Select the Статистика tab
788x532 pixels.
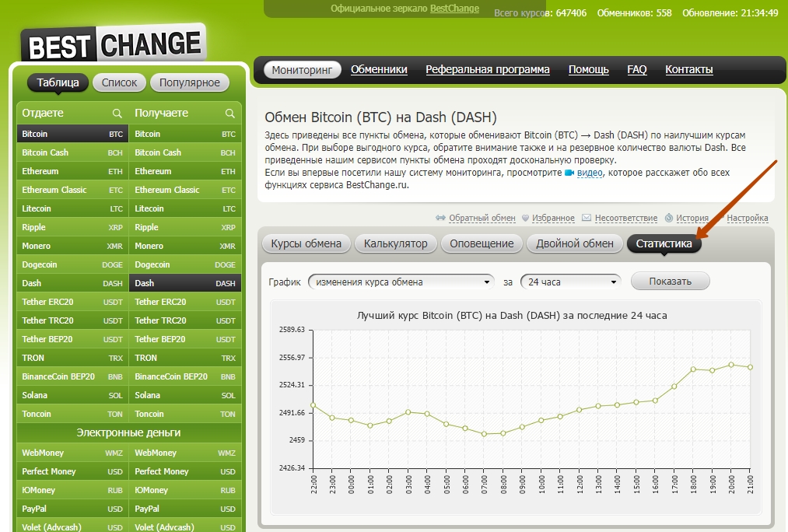pos(664,243)
